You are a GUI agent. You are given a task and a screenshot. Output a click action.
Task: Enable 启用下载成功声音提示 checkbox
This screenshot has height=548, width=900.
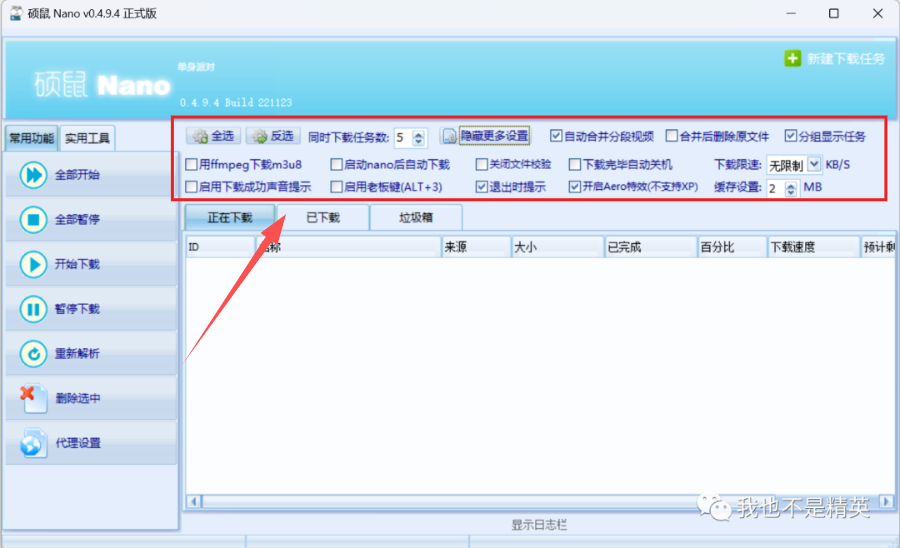click(192, 186)
